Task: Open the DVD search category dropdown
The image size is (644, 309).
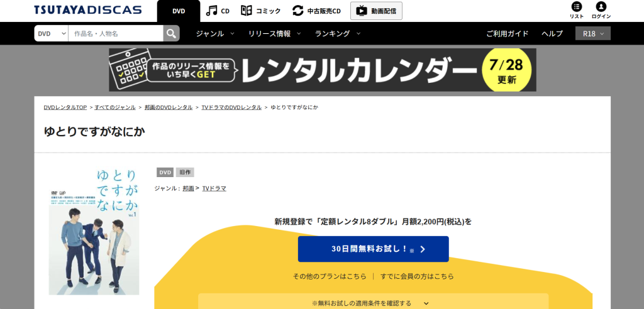Action: [52, 34]
